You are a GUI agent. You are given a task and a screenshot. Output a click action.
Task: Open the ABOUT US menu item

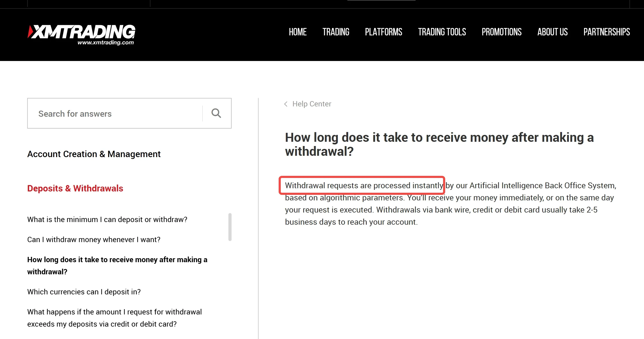click(x=552, y=32)
